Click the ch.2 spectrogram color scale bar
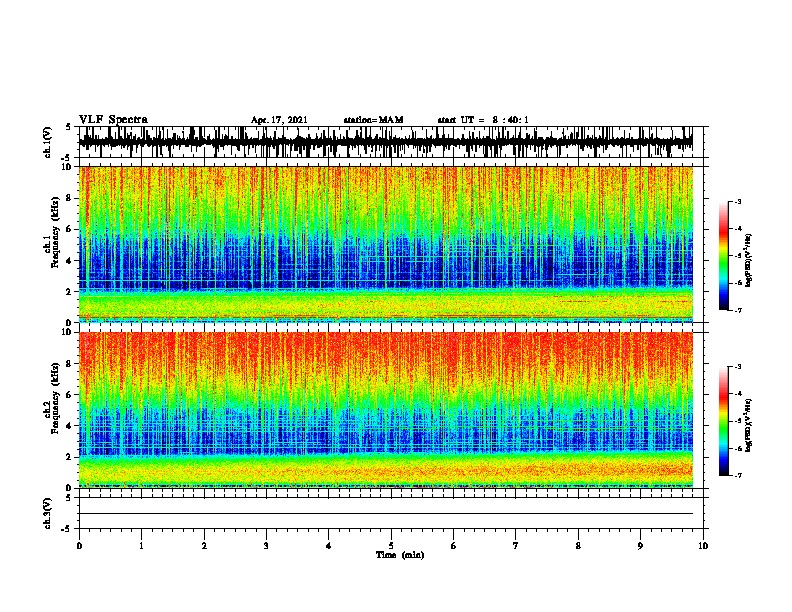 pos(724,421)
